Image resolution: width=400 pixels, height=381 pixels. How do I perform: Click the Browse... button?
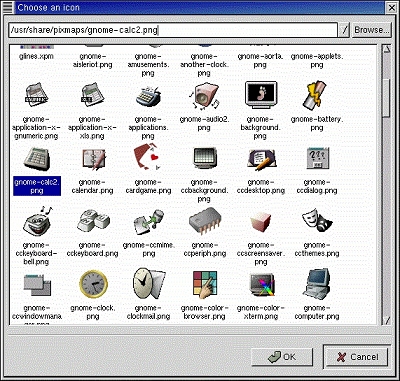[x=371, y=30]
